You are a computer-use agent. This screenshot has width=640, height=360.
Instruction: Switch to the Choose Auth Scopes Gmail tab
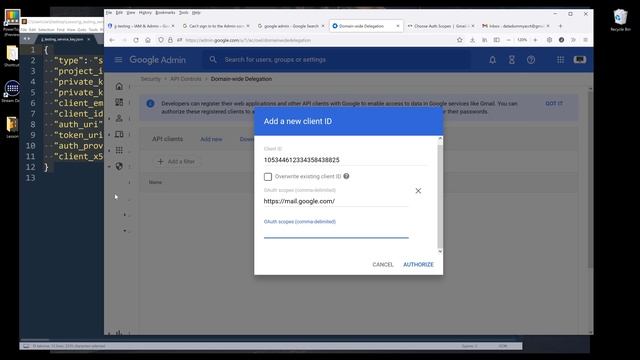[x=441, y=26]
